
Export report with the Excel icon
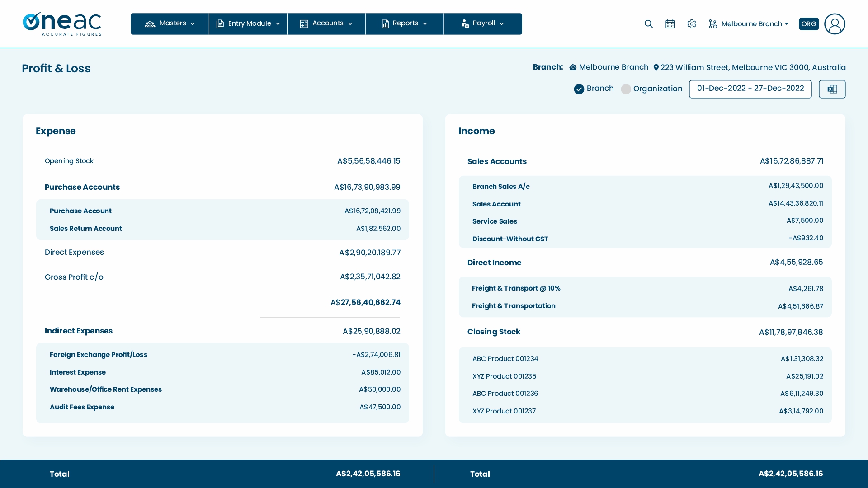(x=832, y=89)
